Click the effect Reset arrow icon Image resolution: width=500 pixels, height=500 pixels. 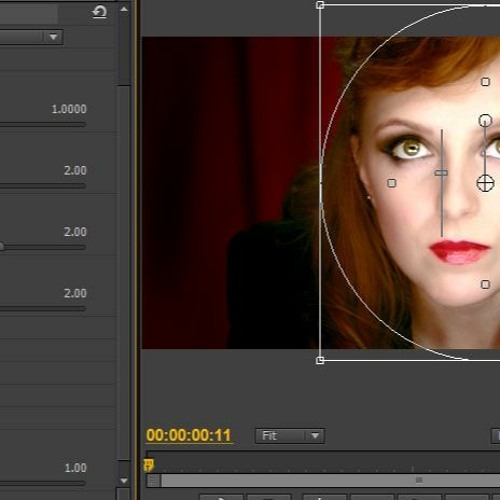pos(99,12)
